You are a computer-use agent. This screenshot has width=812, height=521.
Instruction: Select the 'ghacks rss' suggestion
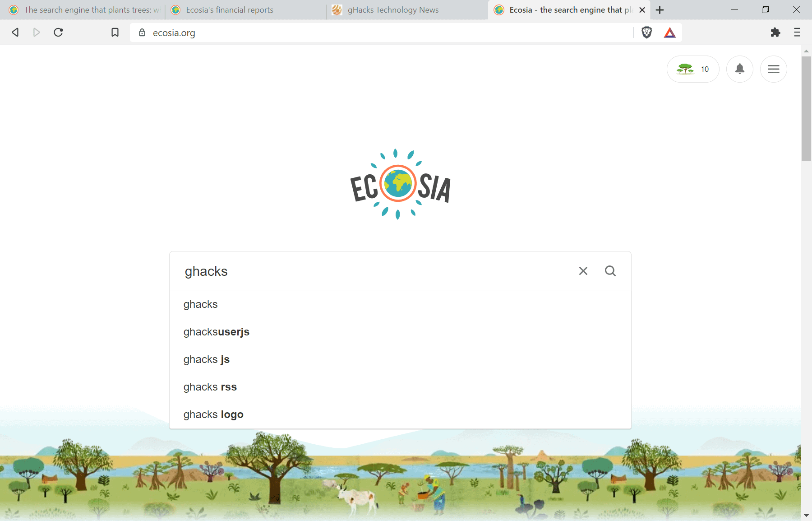click(x=400, y=387)
